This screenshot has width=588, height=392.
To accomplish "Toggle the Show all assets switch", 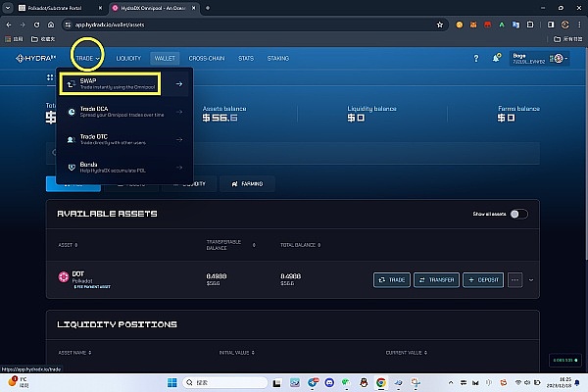I will pos(518,214).
